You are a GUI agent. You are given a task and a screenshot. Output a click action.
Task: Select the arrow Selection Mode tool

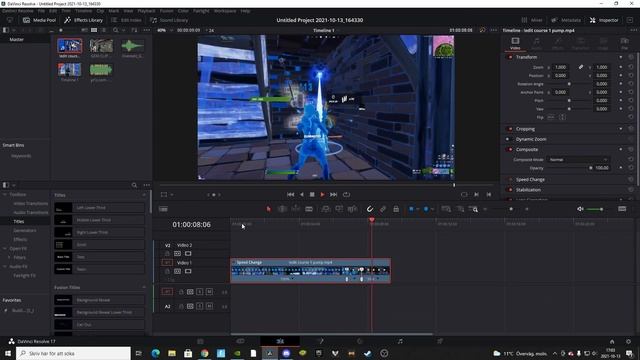(x=269, y=209)
